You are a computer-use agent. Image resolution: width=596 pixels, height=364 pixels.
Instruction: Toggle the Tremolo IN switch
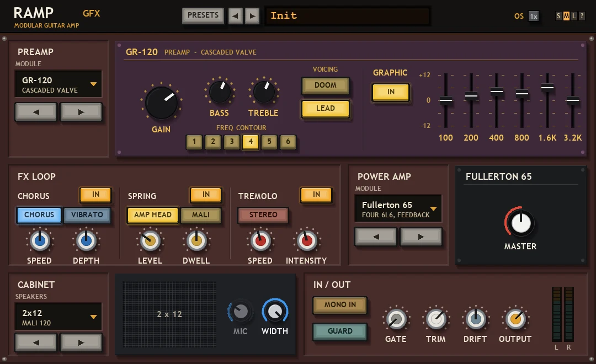[x=316, y=195]
